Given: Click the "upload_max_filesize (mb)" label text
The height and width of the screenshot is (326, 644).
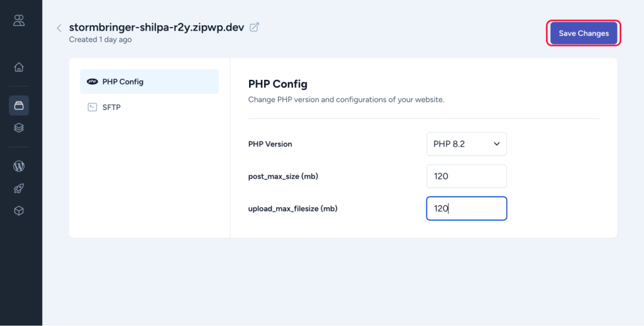Looking at the screenshot, I should coord(292,209).
